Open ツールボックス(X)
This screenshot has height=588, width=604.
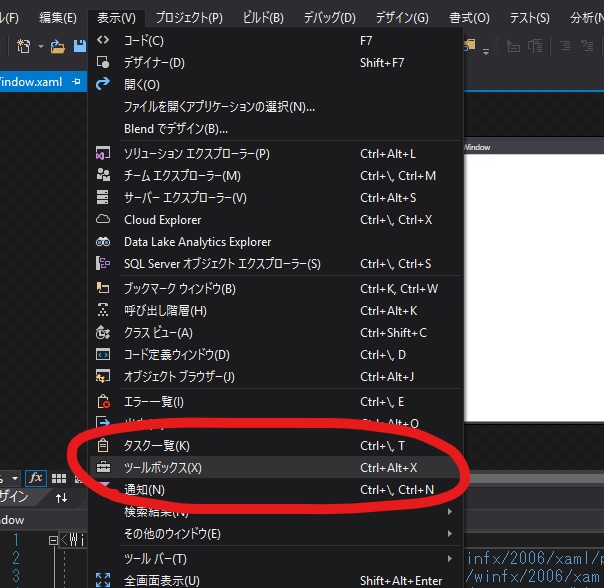[x=275, y=467]
